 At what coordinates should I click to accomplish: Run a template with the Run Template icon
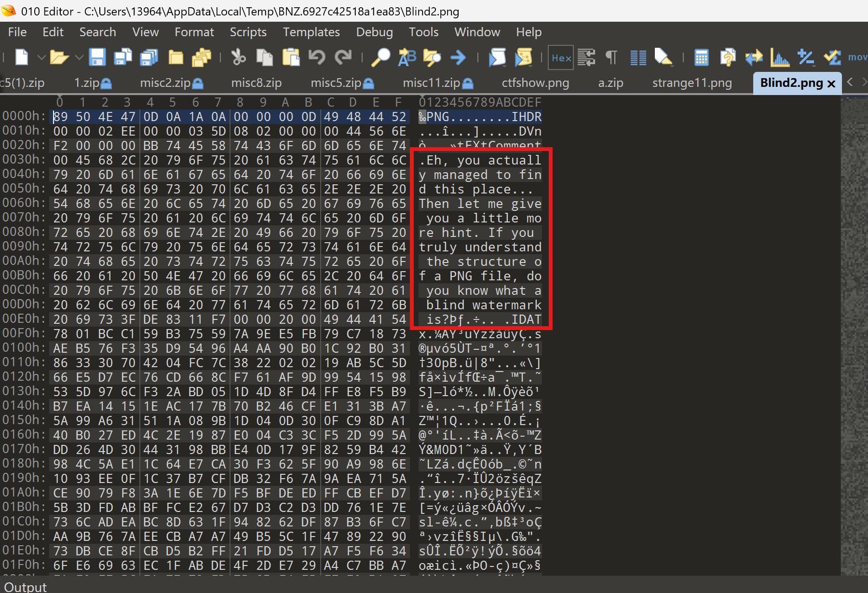point(524,57)
